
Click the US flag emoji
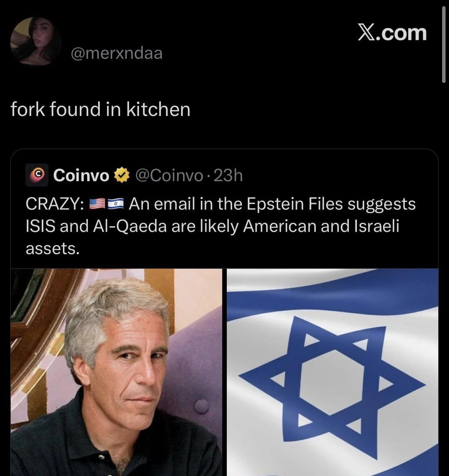[x=97, y=204]
